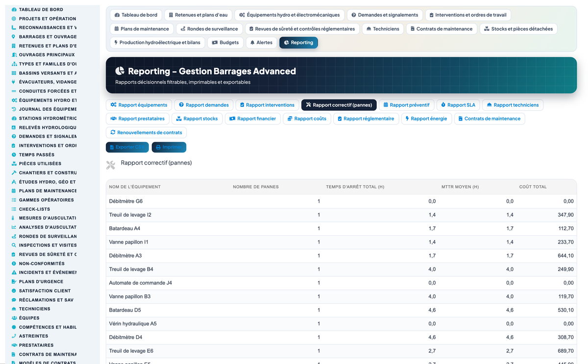Viewport: 588px width, 364px height.
Task: Click the Incidents et événements warning icon
Action: pyautogui.click(x=14, y=272)
